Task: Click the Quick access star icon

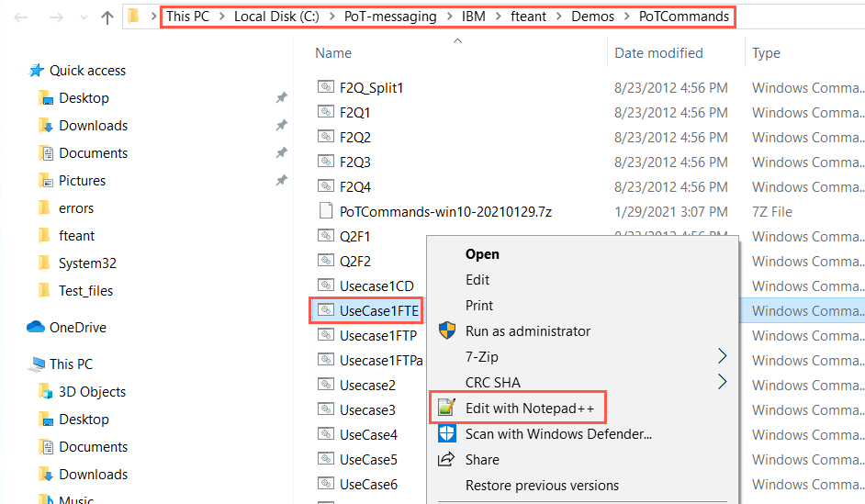Action: 37,70
